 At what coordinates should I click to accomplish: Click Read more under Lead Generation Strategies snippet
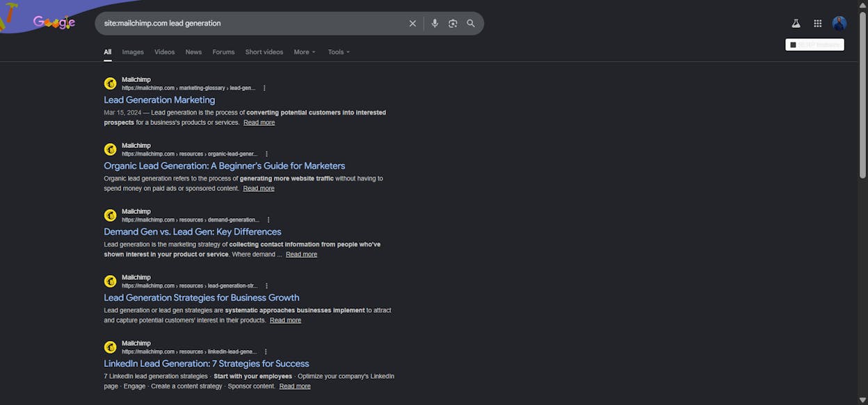pos(285,320)
